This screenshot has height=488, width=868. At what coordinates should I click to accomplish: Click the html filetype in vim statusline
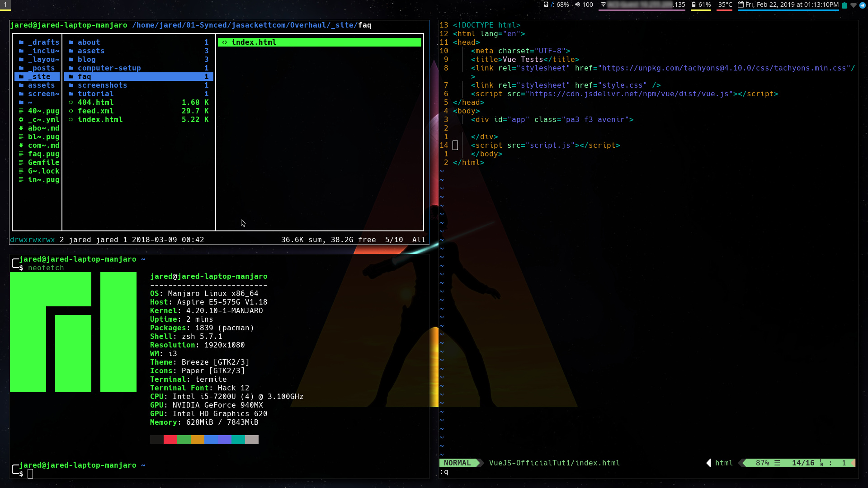pyautogui.click(x=724, y=463)
